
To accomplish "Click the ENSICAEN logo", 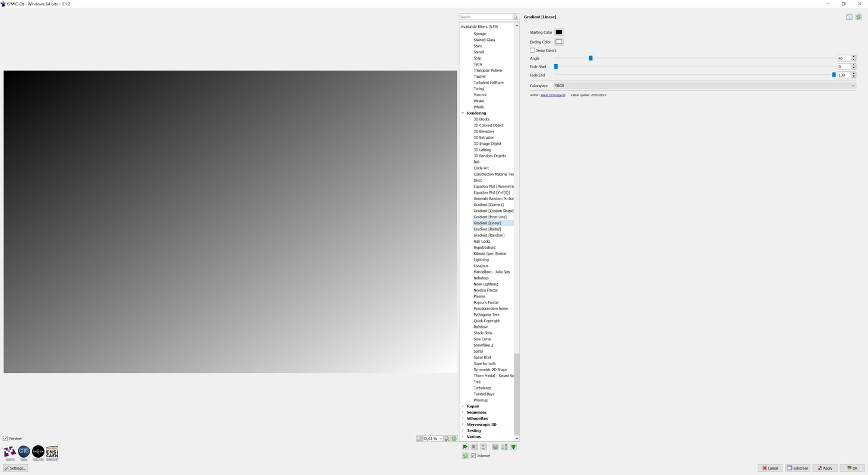I will coord(52,453).
